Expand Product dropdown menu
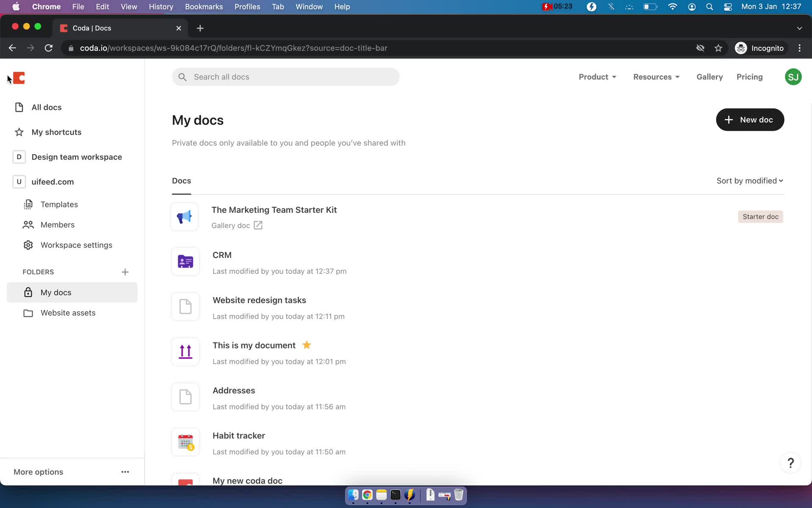Screen dimensions: 812x508 pyautogui.click(x=597, y=77)
